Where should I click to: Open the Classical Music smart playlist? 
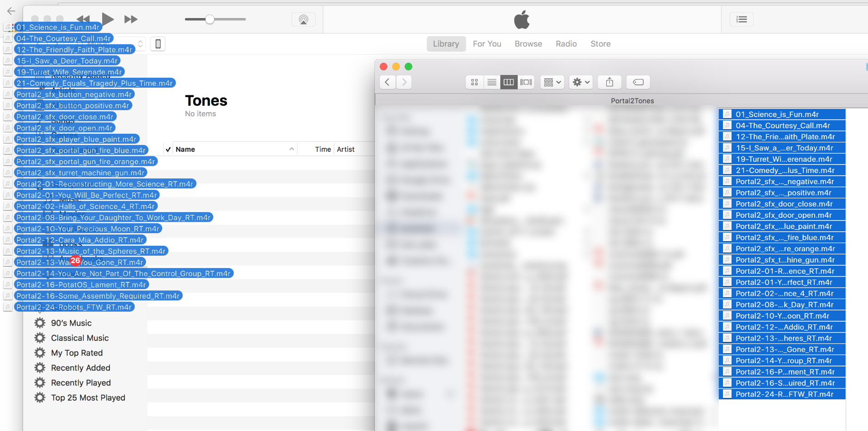(x=80, y=338)
